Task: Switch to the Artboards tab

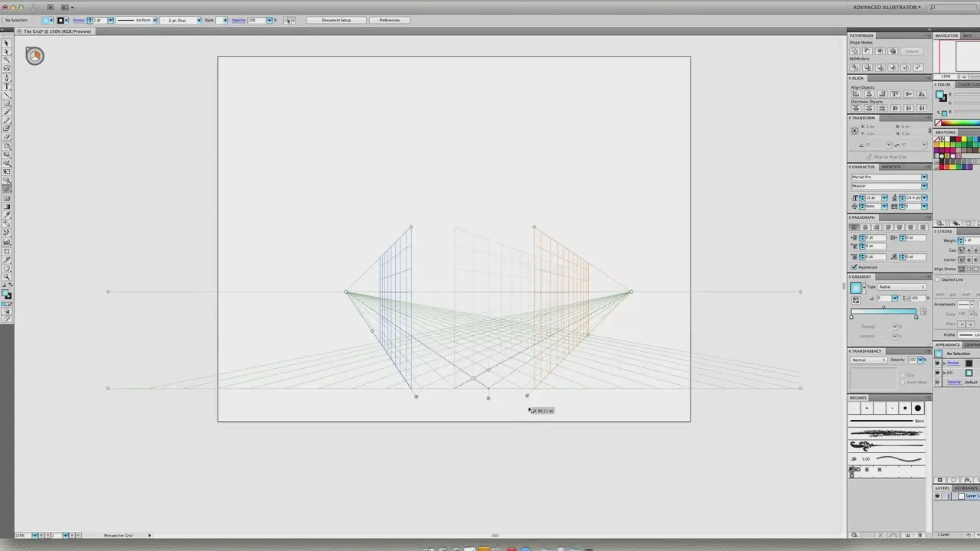Action: [965, 488]
